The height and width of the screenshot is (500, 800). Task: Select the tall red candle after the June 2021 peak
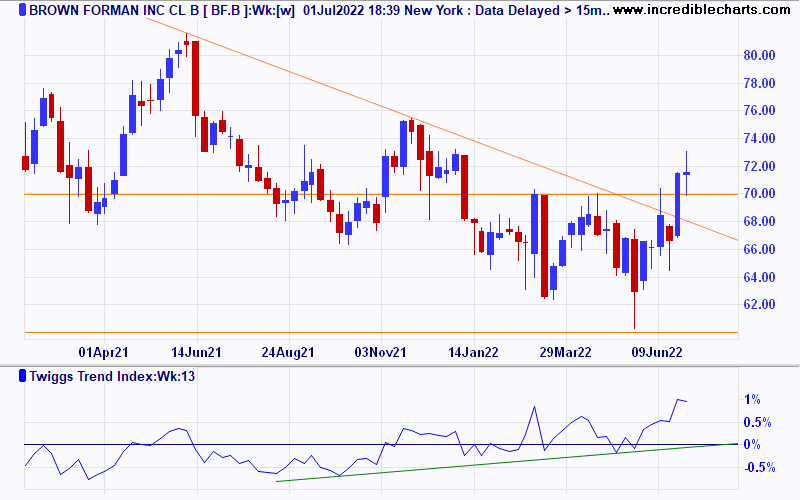coord(195,79)
